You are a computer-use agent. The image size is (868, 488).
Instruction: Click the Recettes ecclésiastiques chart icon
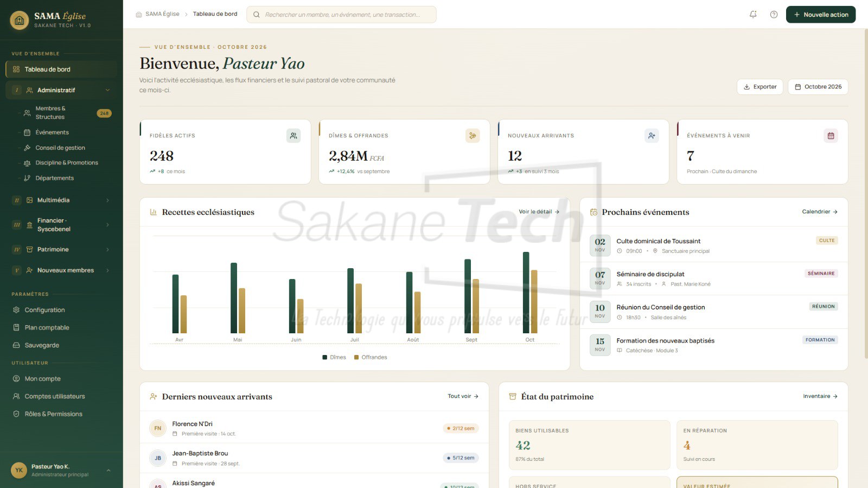(154, 212)
